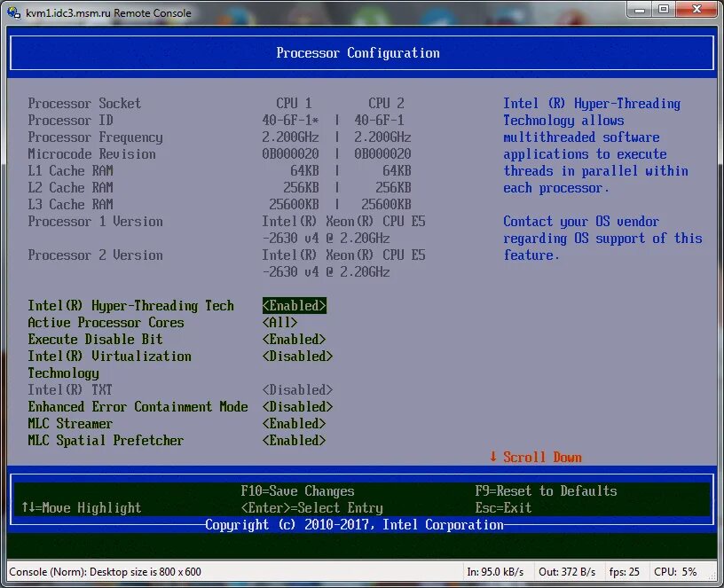This screenshot has width=724, height=588.
Task: Click L1 Cache RAM label
Action: [70, 171]
